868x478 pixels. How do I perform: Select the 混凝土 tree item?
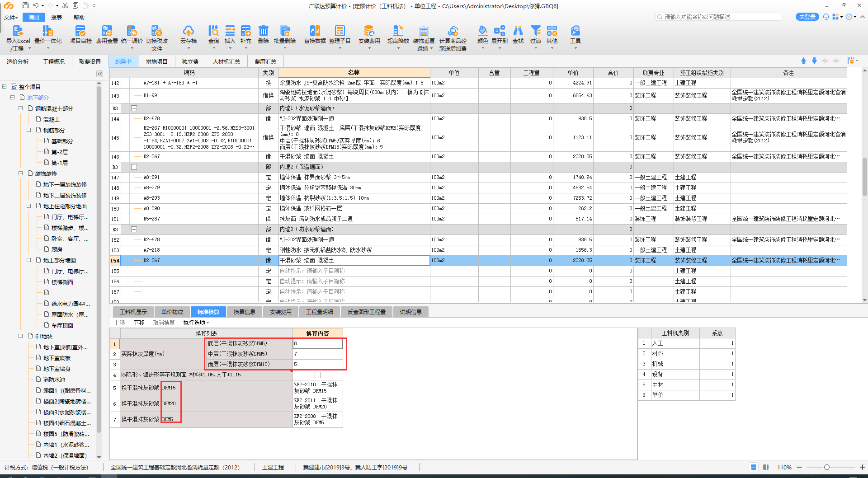(51, 119)
